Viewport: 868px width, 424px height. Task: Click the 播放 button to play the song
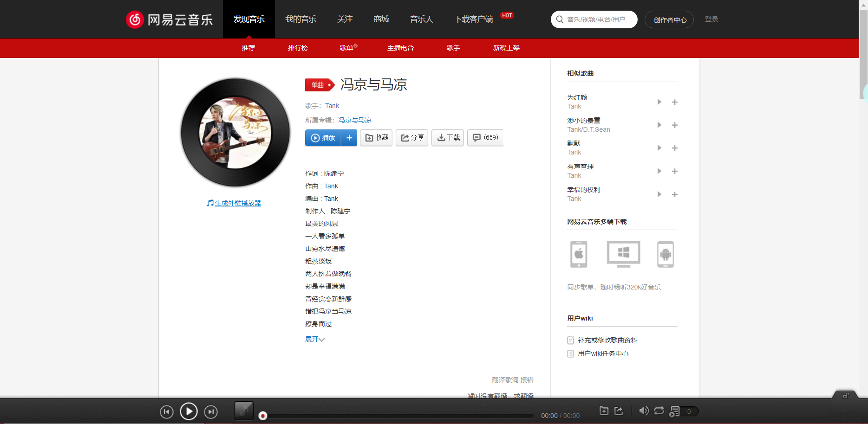(323, 138)
